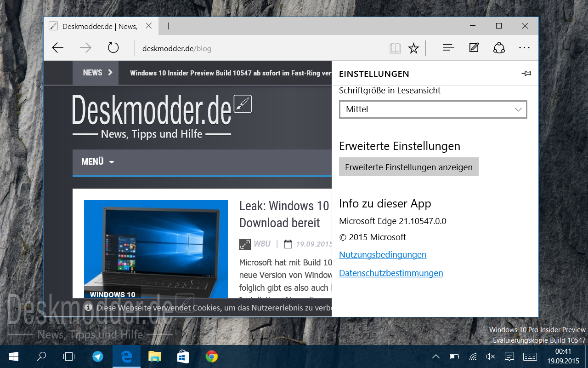The image size is (588, 368).
Task: Open File Explorer from taskbar
Action: click(x=155, y=356)
